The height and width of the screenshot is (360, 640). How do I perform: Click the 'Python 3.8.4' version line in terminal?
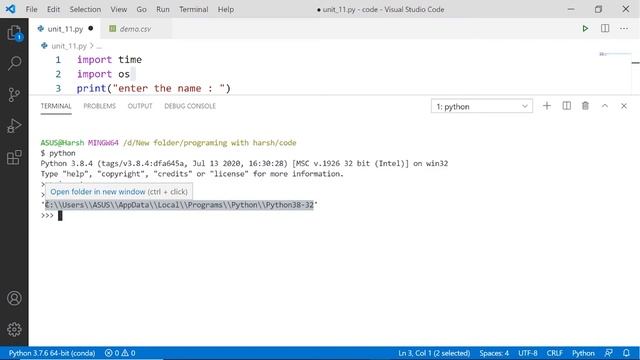[x=244, y=163]
